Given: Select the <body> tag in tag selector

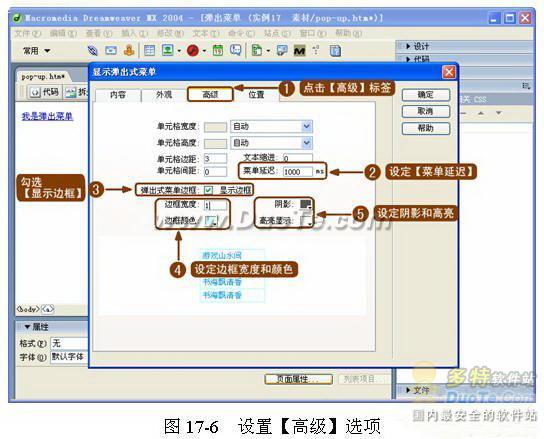Looking at the screenshot, I should click(x=28, y=309).
